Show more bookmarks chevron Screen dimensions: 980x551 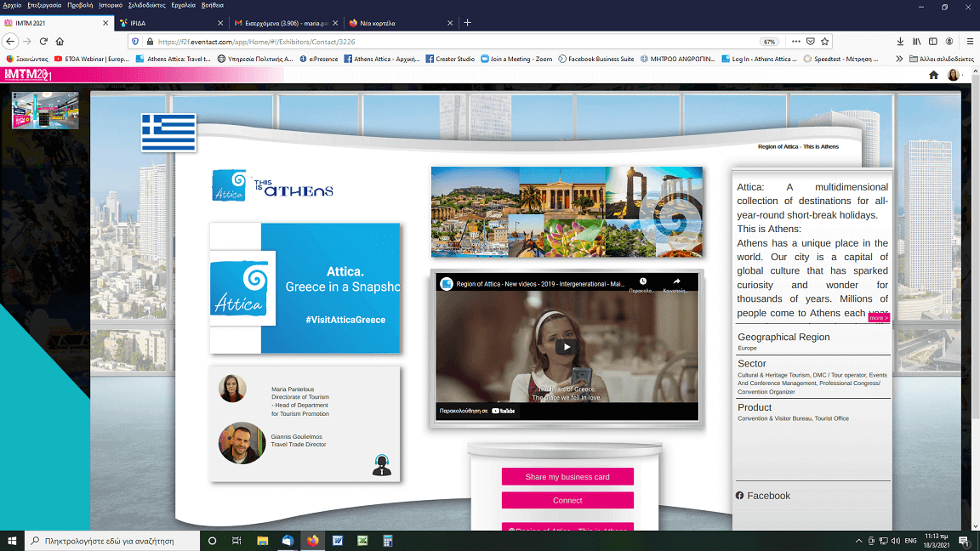(x=898, y=59)
